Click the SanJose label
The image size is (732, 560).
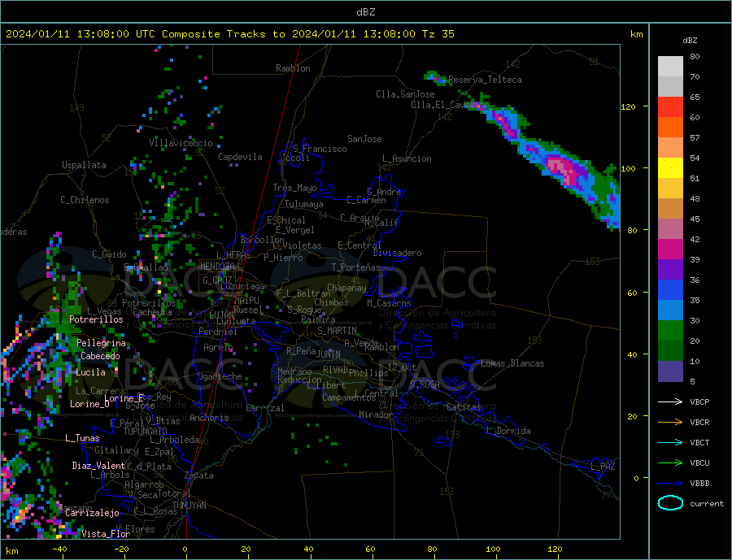coord(364,139)
